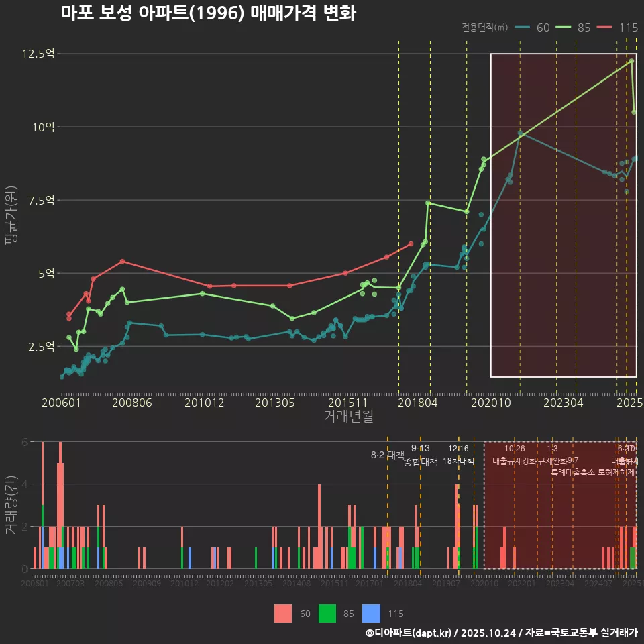
Task: Click the highest green 85 data point
Action: [x=631, y=61]
